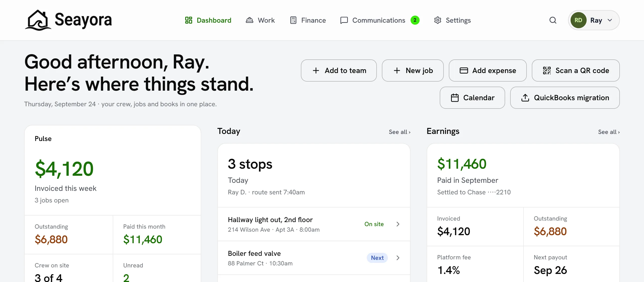The image size is (644, 282).
Task: Click the Communications chat bubble icon
Action: coord(344,20)
